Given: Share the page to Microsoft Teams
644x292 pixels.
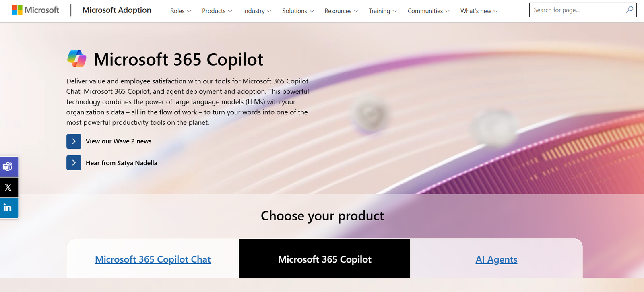Looking at the screenshot, I should click(8, 167).
